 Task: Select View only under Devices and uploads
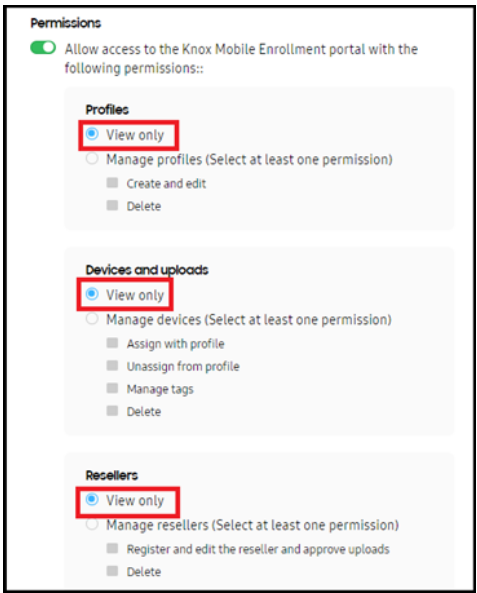92,294
